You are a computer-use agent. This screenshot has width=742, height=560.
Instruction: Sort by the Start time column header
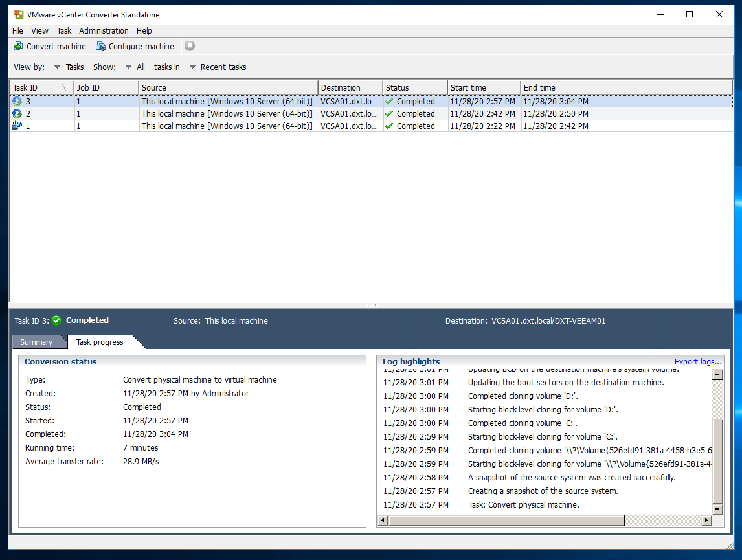pos(484,87)
